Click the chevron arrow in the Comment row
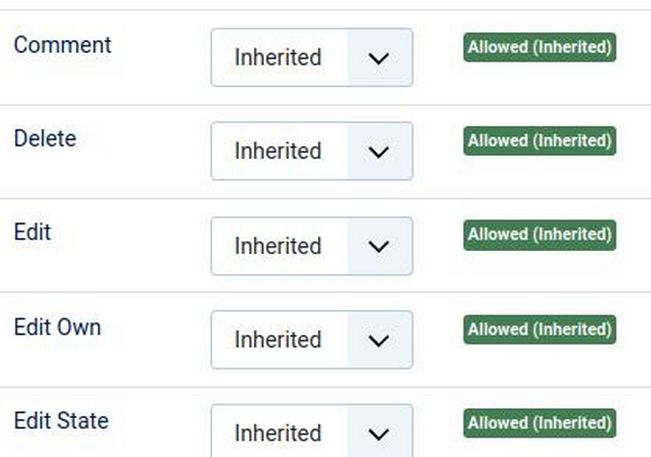Image resolution: width=651 pixels, height=457 pixels. (378, 58)
